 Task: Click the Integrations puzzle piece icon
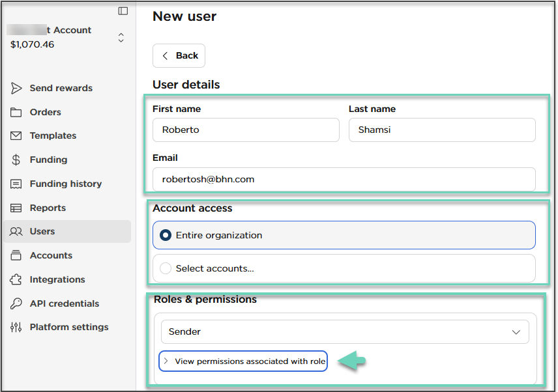click(x=16, y=279)
